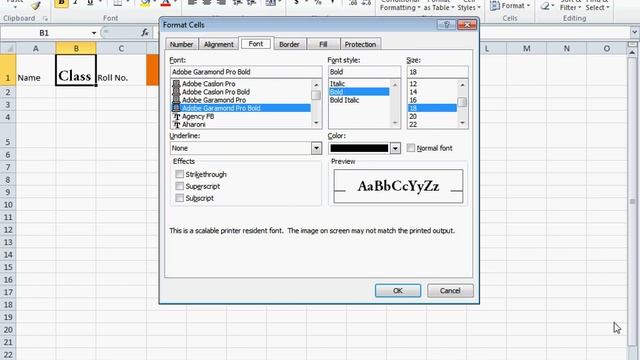This screenshot has width=640, height=360.
Task: Click the Insert Function fx icon
Action: [x=145, y=33]
